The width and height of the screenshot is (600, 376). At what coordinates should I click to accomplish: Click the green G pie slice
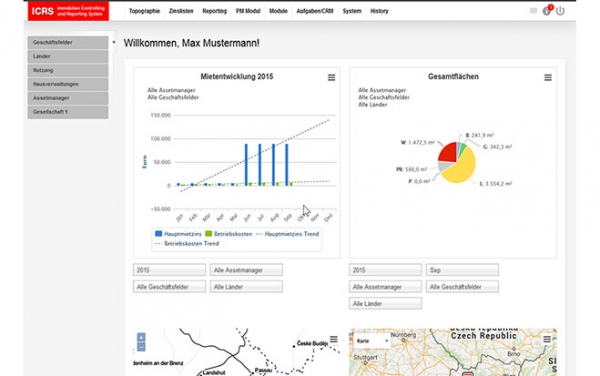click(463, 148)
